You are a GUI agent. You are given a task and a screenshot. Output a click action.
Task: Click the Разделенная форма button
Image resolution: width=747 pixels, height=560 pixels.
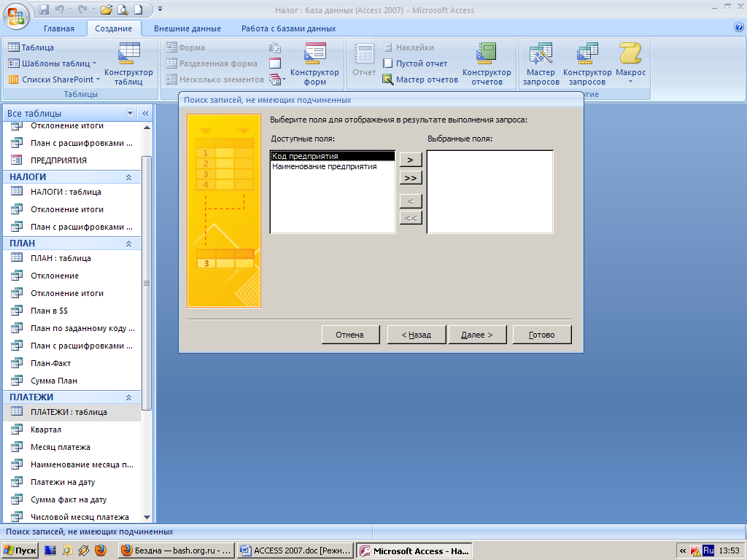point(212,63)
